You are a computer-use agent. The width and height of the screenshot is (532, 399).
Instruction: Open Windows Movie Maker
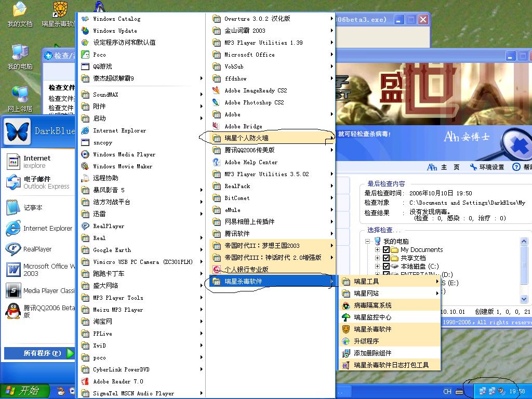[x=142, y=166]
